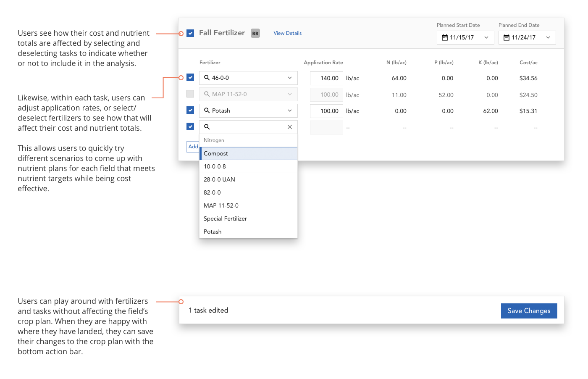The image size is (588, 379).
Task: Click the '1 task edited' status text
Action: tap(208, 311)
